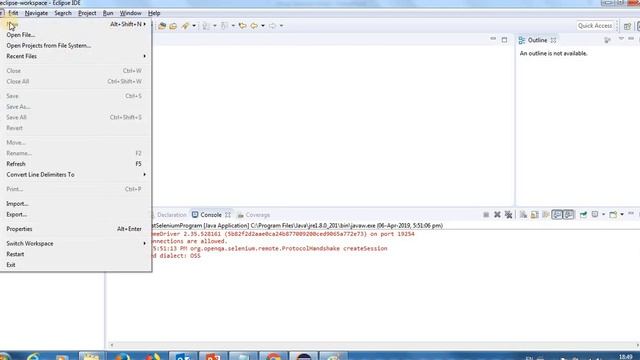The width and height of the screenshot is (640, 360).
Task: Open the Open Console dropdown arrow
Action: pos(622,215)
